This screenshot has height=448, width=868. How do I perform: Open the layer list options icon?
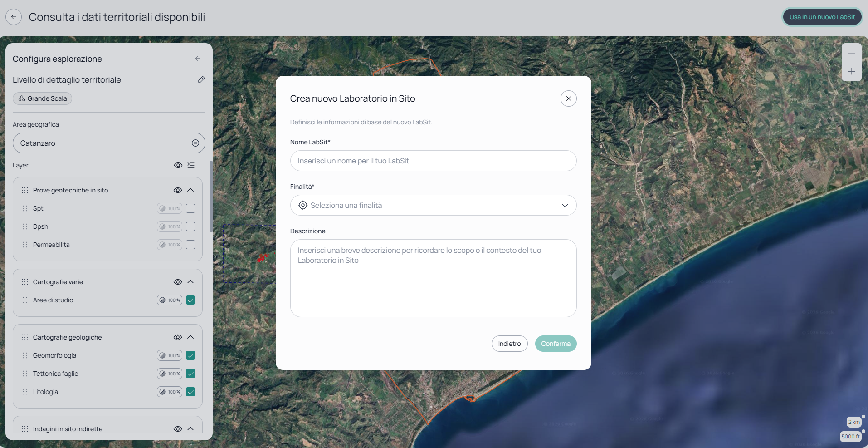pyautogui.click(x=191, y=165)
